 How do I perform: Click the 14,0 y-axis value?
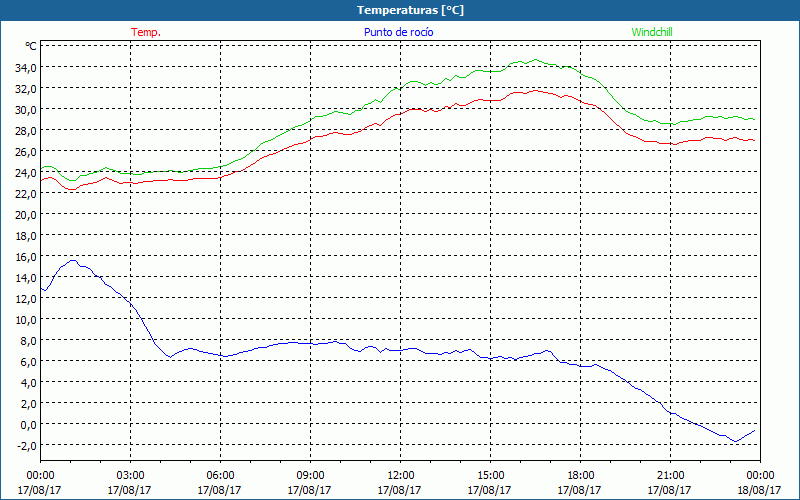[x=26, y=278]
